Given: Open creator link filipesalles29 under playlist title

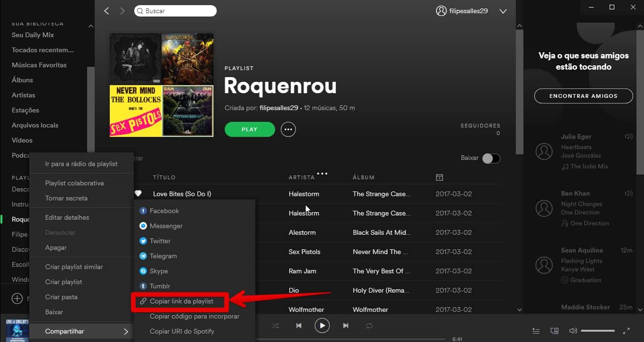Looking at the screenshot, I should point(279,108).
